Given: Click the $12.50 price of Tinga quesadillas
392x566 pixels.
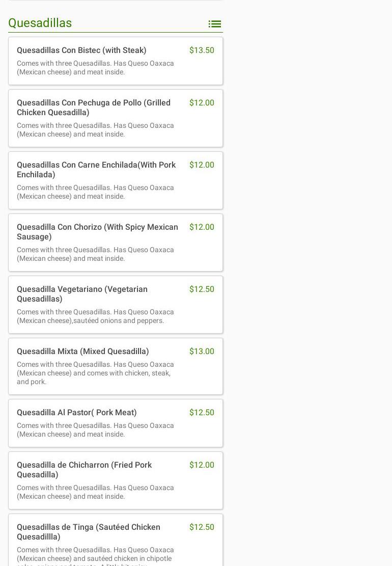Looking at the screenshot, I should [202, 527].
